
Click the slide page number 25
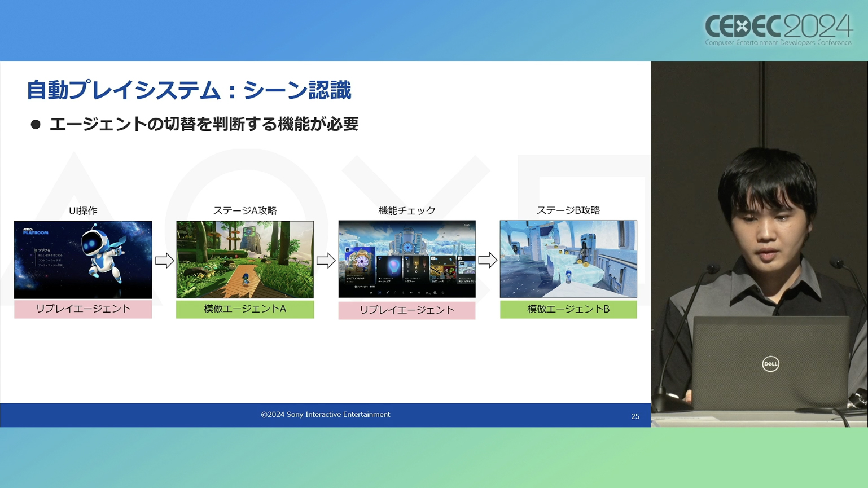pyautogui.click(x=635, y=416)
